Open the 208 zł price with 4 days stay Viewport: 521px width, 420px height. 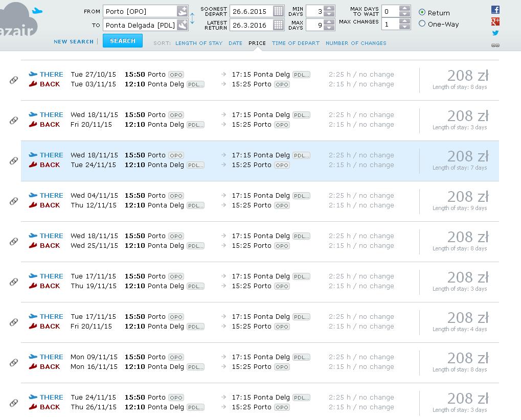pyautogui.click(x=468, y=318)
